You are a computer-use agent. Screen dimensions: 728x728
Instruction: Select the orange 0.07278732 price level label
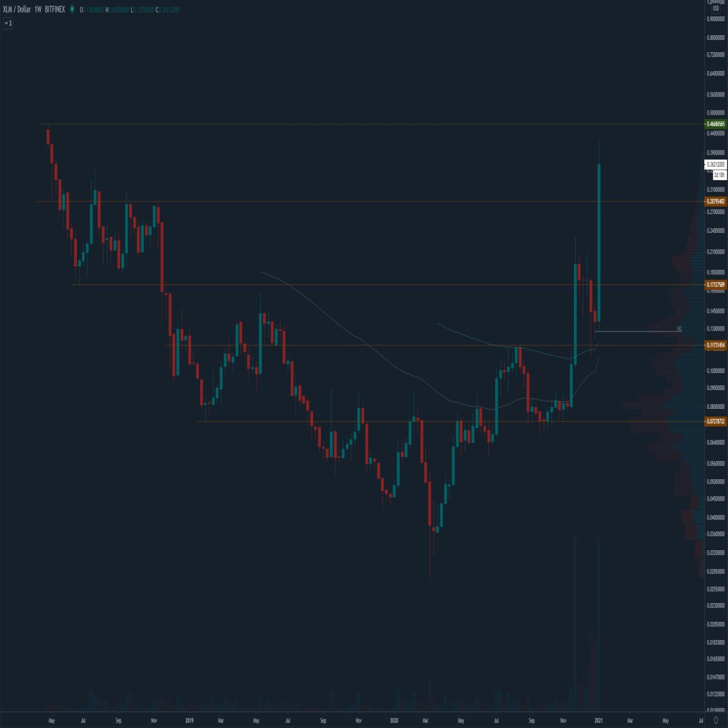716,421
